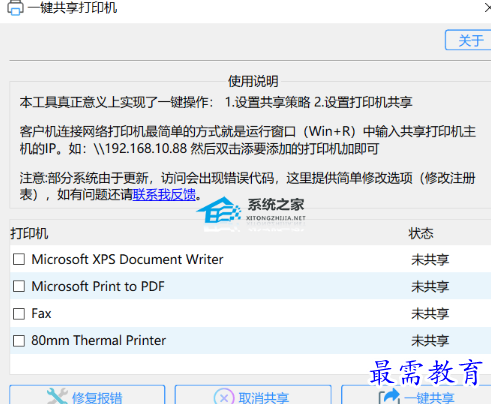Click the 使用说明 usage heading
This screenshot has width=491, height=404.
(x=253, y=81)
